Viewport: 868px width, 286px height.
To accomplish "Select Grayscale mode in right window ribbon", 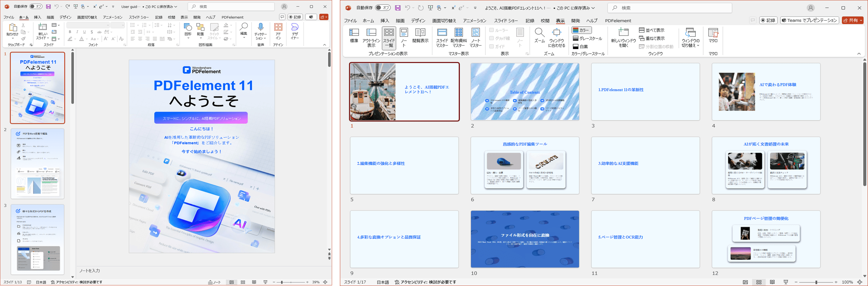I will (x=587, y=38).
